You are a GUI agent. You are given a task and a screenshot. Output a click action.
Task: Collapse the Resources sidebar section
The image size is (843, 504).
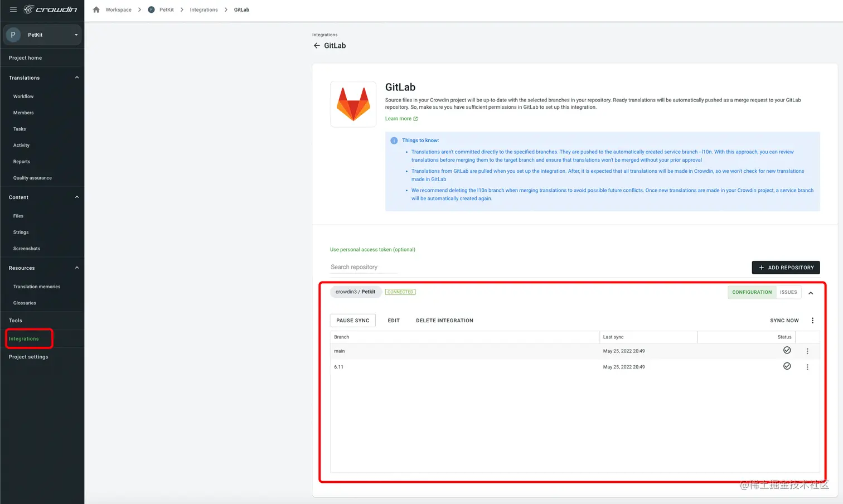(x=77, y=268)
